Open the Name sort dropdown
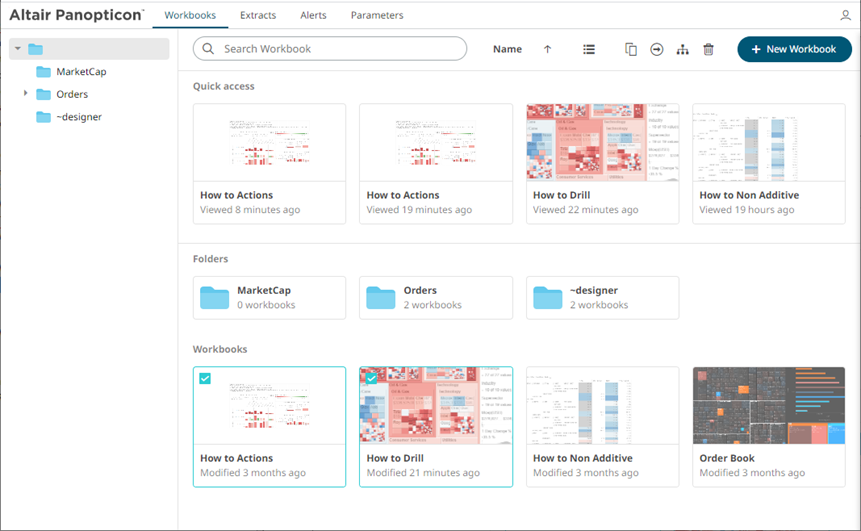The image size is (861, 531). (507, 49)
